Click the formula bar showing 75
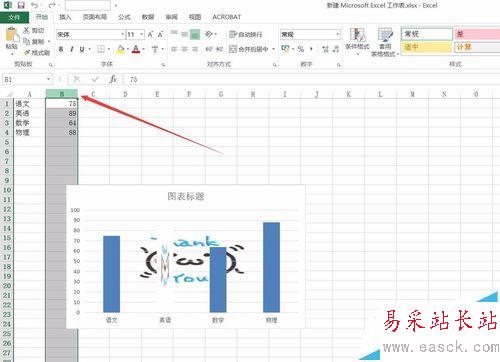The image size is (500, 362). coord(312,79)
